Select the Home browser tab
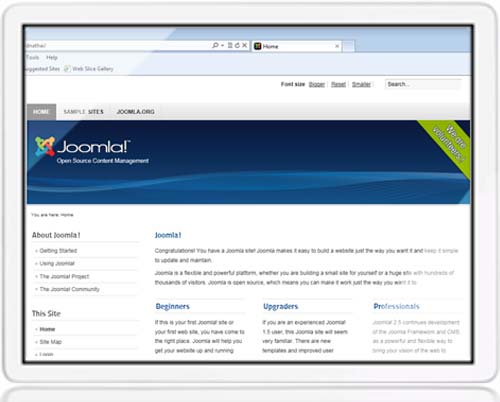This screenshot has width=500, height=402. (297, 46)
